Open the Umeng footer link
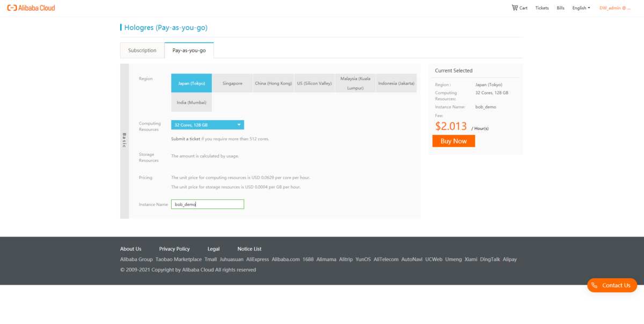644x324 pixels. (x=453, y=259)
